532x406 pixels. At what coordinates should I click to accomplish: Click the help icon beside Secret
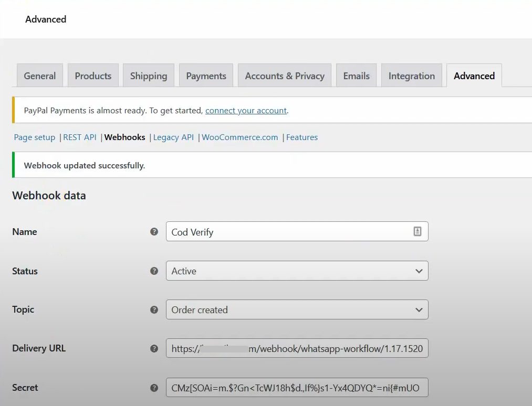click(x=154, y=388)
